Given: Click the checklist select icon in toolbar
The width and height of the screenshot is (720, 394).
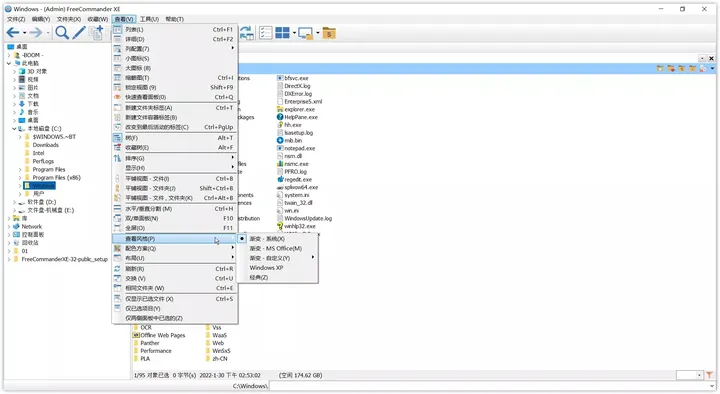Looking at the screenshot, I should 265,33.
